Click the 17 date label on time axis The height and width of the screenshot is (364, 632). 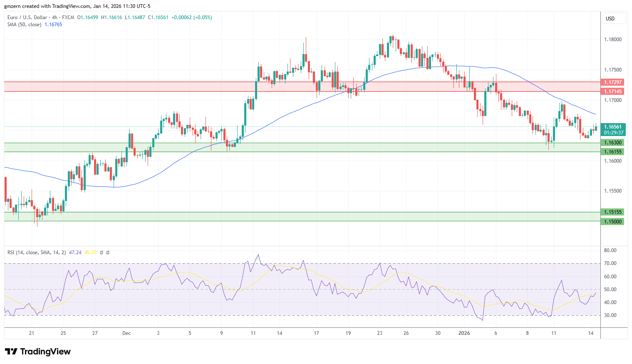pyautogui.click(x=317, y=333)
